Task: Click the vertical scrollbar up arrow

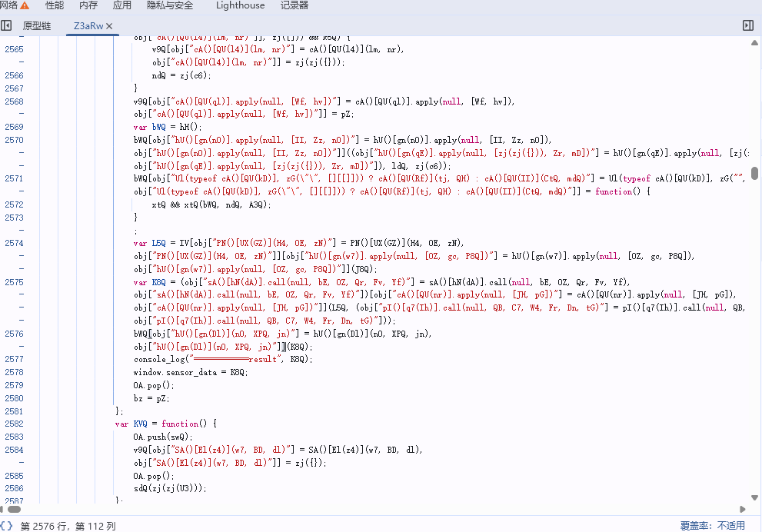Action: point(755,43)
